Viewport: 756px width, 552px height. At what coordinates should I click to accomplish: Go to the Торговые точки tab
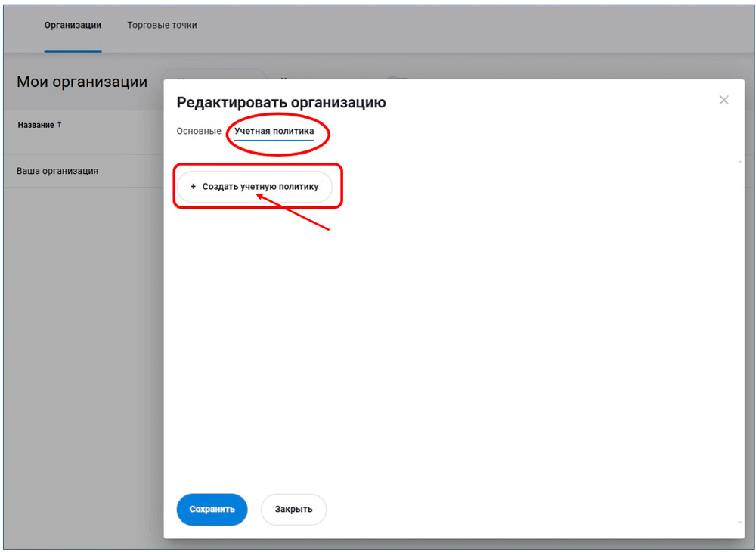point(162,26)
